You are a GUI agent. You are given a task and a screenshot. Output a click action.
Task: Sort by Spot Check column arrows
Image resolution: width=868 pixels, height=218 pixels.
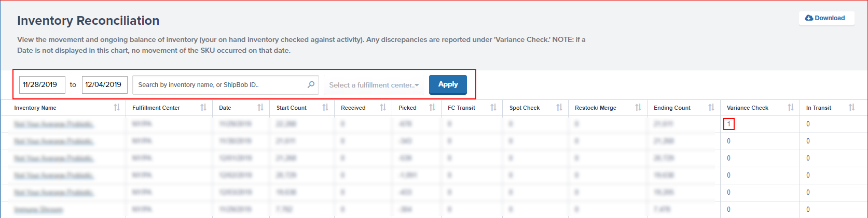[559, 108]
